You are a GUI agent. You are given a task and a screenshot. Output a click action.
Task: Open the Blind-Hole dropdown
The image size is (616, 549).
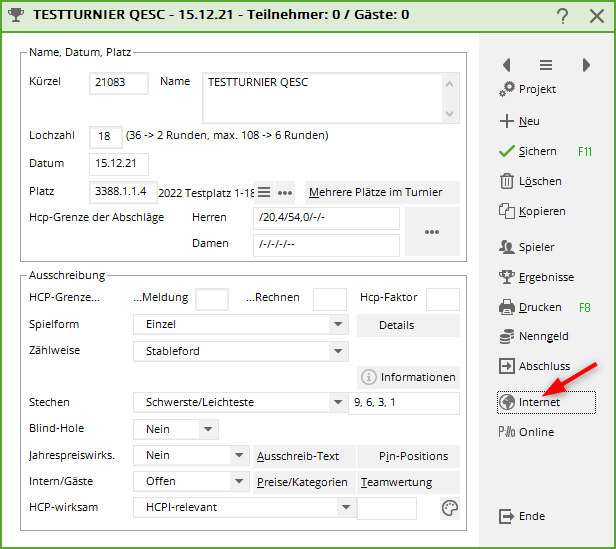208,429
